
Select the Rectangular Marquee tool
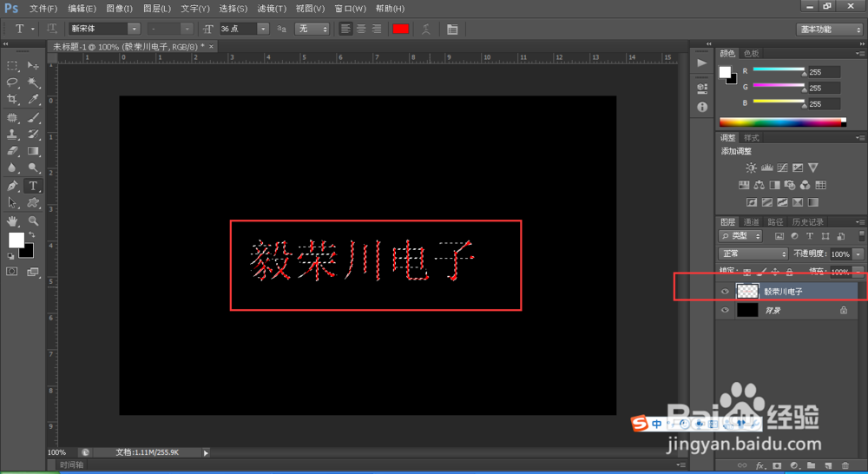[x=11, y=66]
